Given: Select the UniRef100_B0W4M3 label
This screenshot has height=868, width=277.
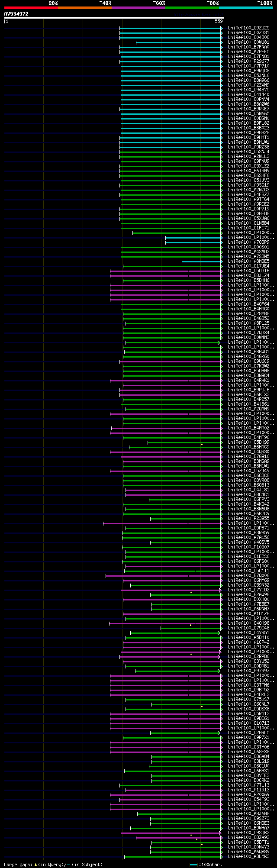Looking at the screenshot, I should [248, 337].
